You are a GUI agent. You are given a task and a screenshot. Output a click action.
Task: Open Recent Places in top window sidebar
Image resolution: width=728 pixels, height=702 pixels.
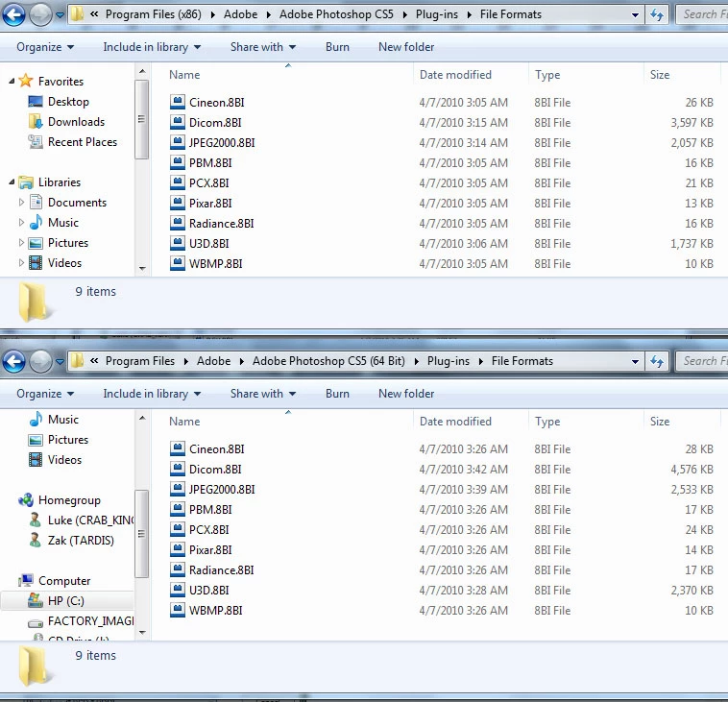[x=72, y=142]
